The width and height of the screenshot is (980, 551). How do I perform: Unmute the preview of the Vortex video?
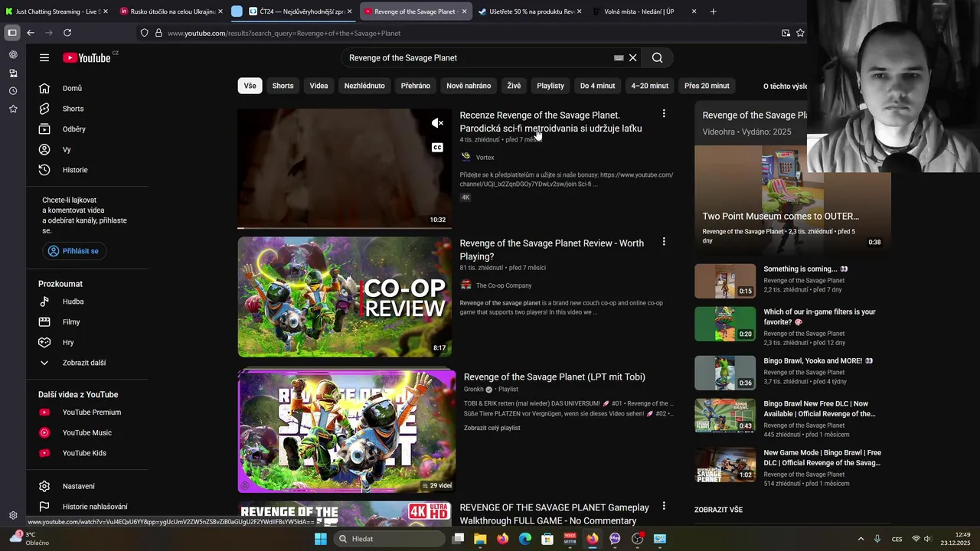(x=437, y=123)
